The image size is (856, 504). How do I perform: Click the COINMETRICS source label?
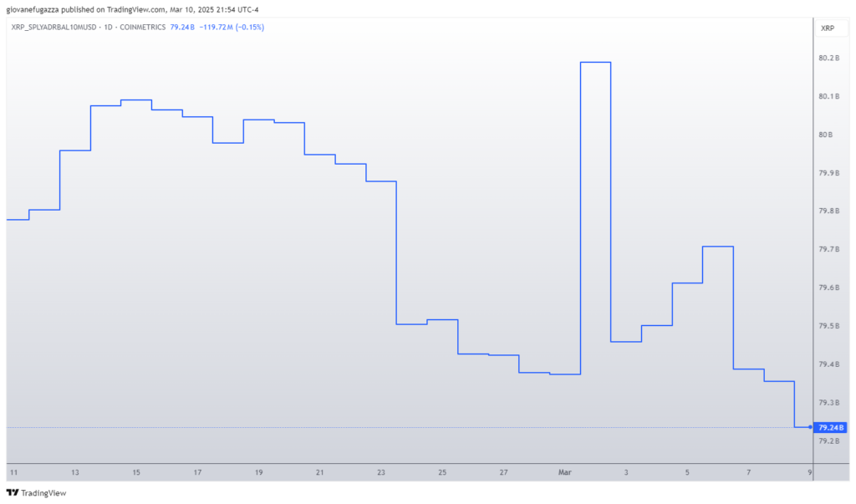[x=142, y=27]
